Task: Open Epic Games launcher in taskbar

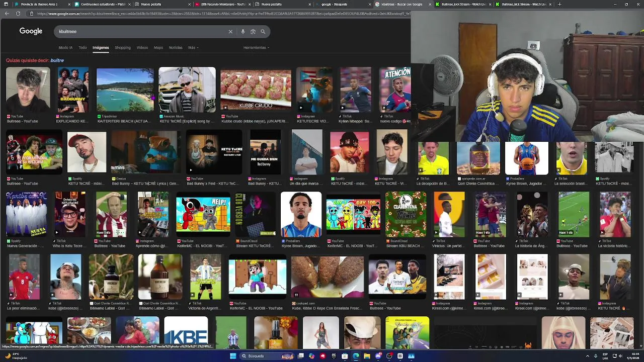Action: [334, 356]
